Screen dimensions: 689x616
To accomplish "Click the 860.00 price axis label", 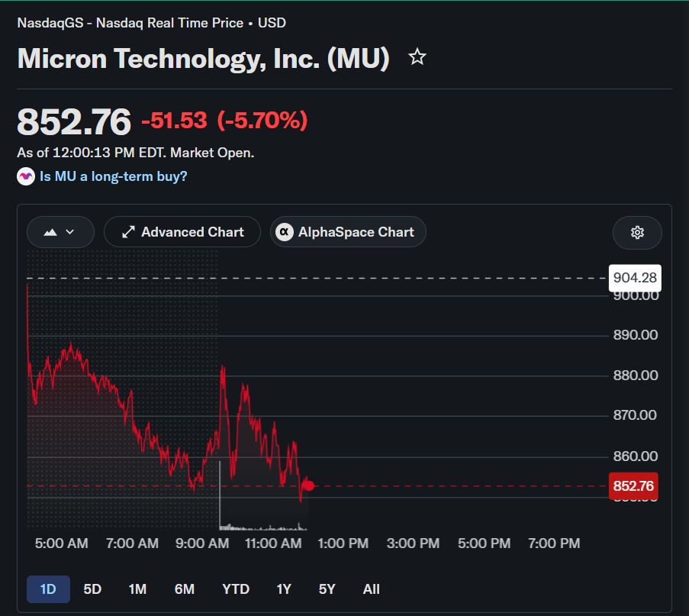I will (x=636, y=456).
